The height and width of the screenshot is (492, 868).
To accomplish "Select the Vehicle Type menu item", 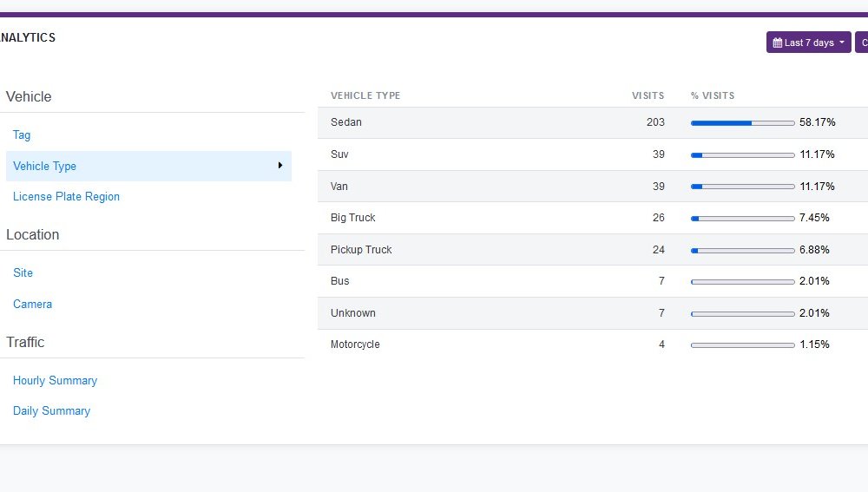I will click(148, 166).
